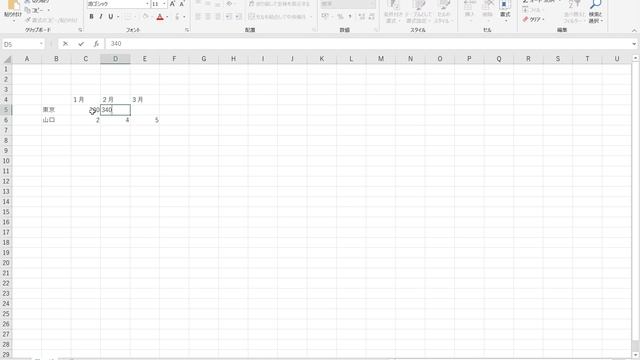Select all cells with corner triangle

tap(7, 59)
